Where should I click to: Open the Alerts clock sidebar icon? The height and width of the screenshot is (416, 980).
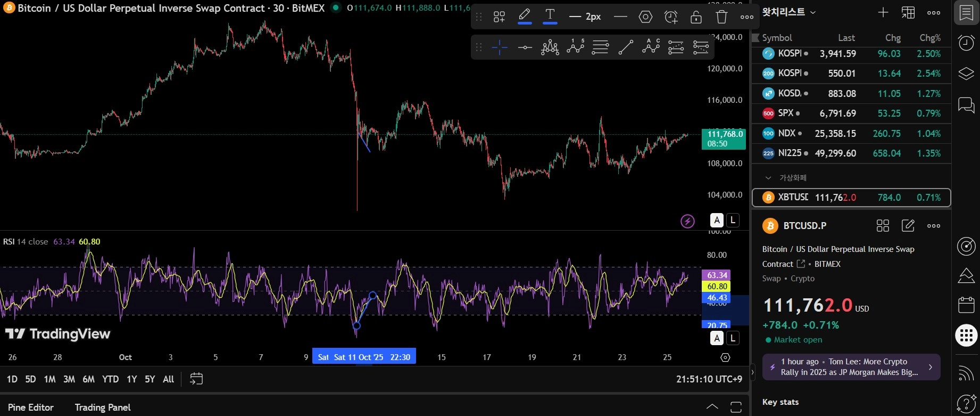click(966, 43)
